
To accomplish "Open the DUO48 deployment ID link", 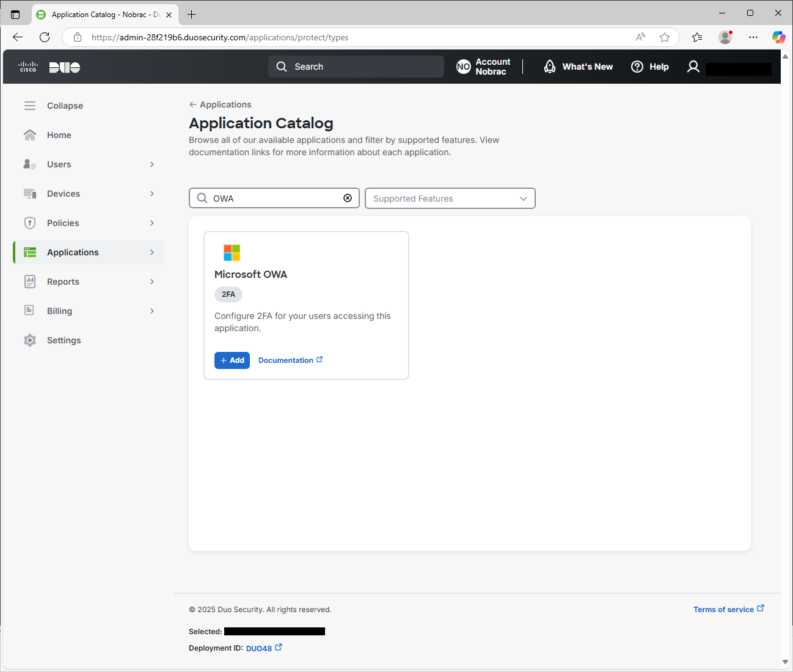I will tap(264, 648).
